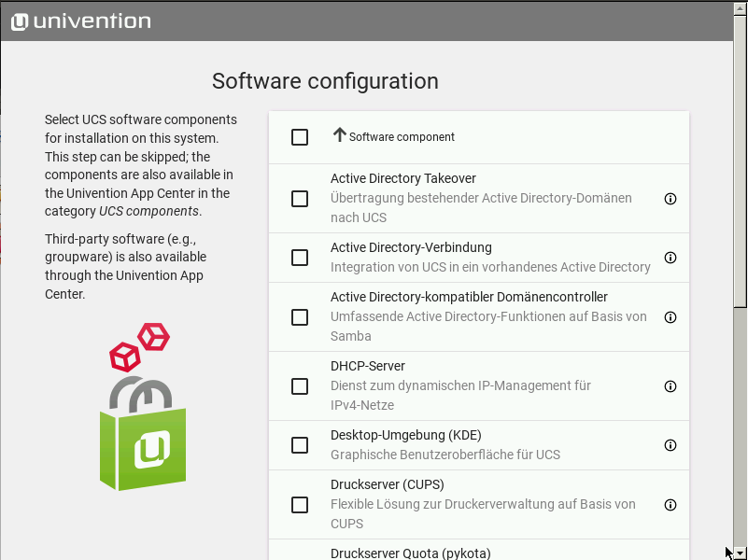Show info for Active Directory-kompatibler Domänencontroller

(670, 317)
